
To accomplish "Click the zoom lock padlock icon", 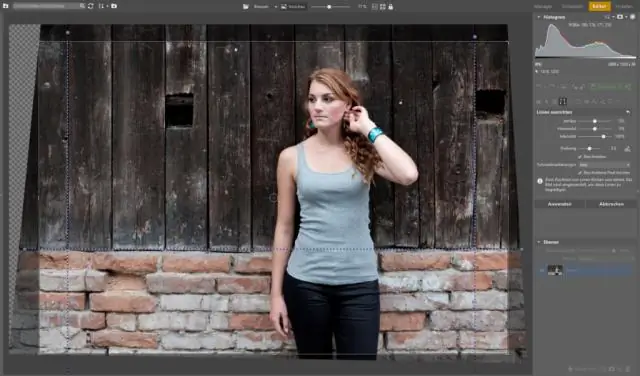I will [391, 7].
